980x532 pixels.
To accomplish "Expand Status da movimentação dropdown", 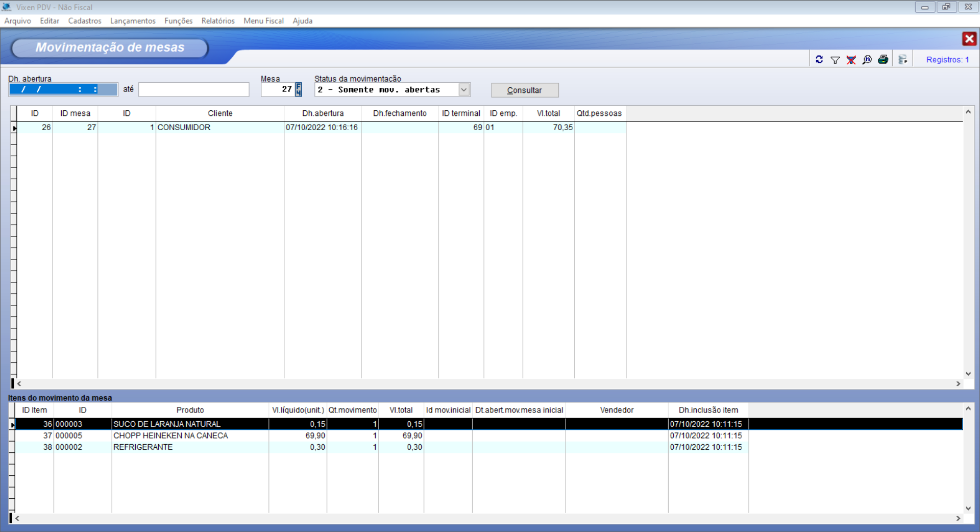I will coord(463,90).
